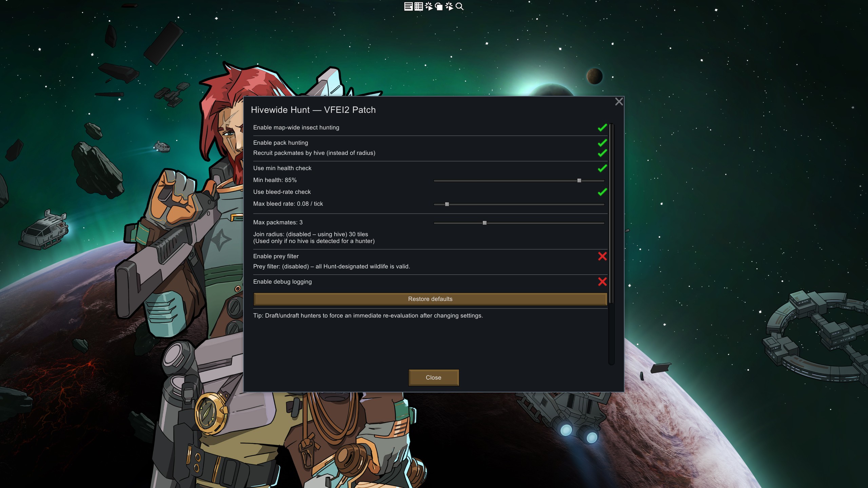Click the Min health slider handle
Viewport: 868px width, 488px height.
579,181
